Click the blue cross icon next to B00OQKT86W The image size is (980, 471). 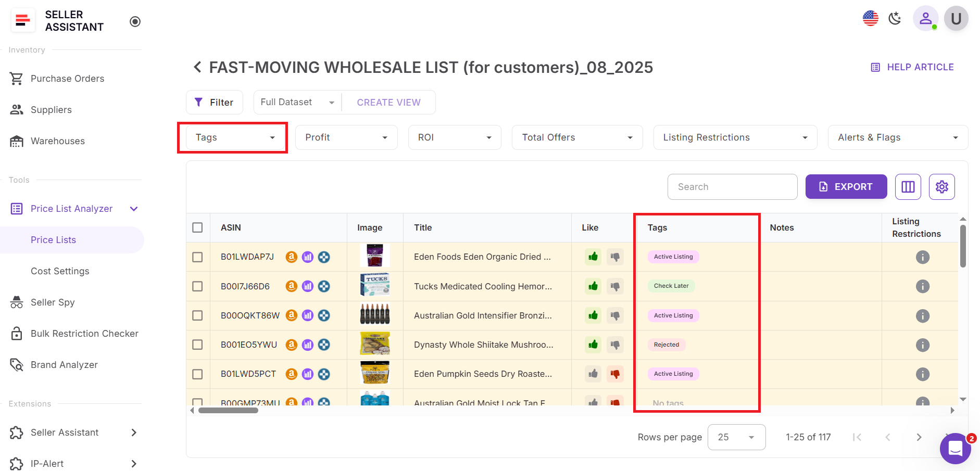tap(324, 315)
